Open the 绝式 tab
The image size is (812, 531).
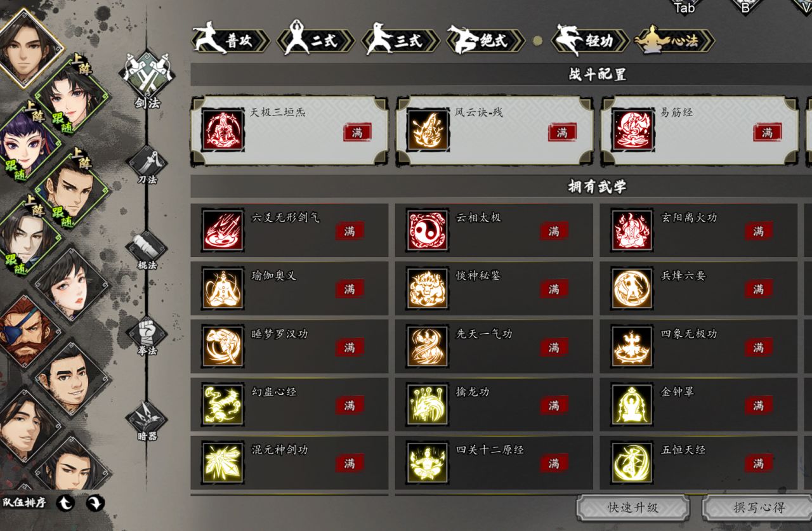point(486,41)
